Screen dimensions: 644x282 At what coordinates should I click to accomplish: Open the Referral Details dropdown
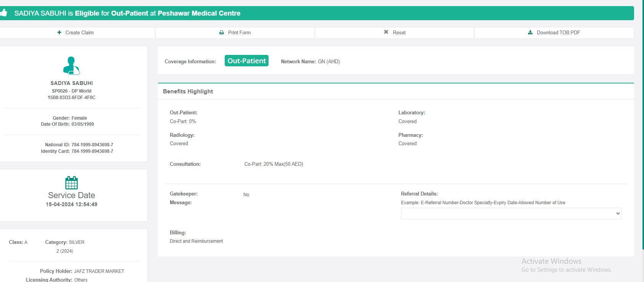pos(511,213)
